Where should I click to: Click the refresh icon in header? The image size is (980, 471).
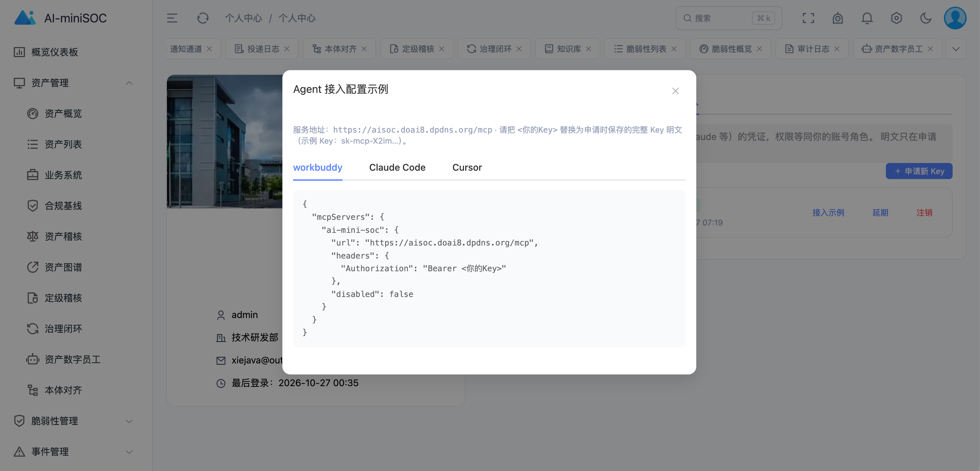tap(203, 18)
